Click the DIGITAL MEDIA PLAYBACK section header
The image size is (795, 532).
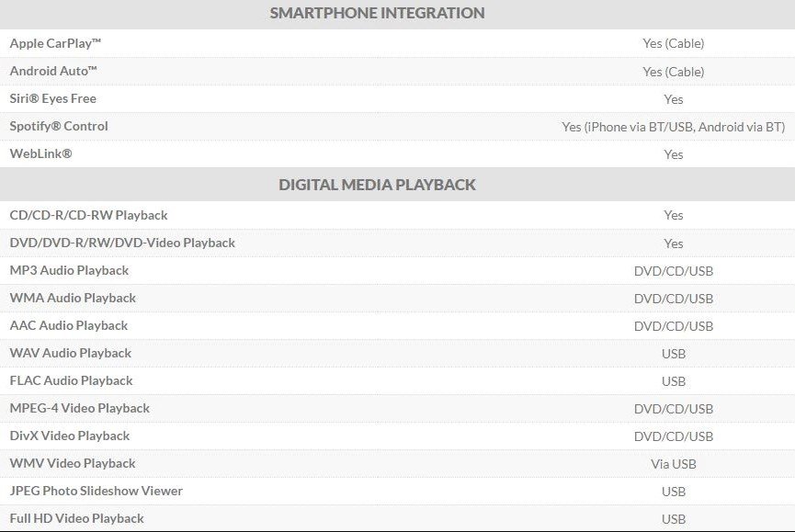click(x=377, y=185)
